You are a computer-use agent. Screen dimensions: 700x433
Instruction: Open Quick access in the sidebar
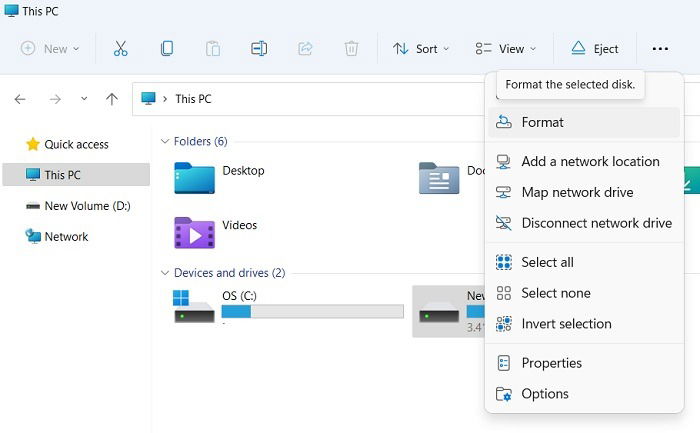pos(76,144)
